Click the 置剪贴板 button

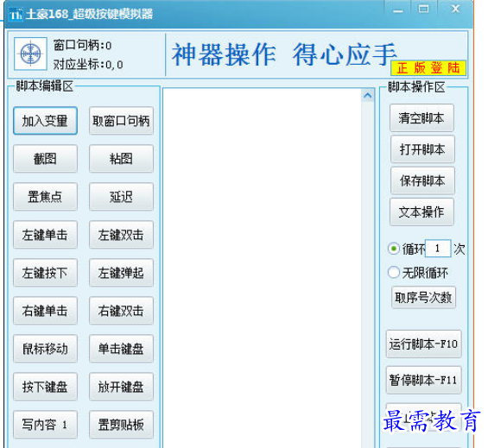tap(121, 425)
